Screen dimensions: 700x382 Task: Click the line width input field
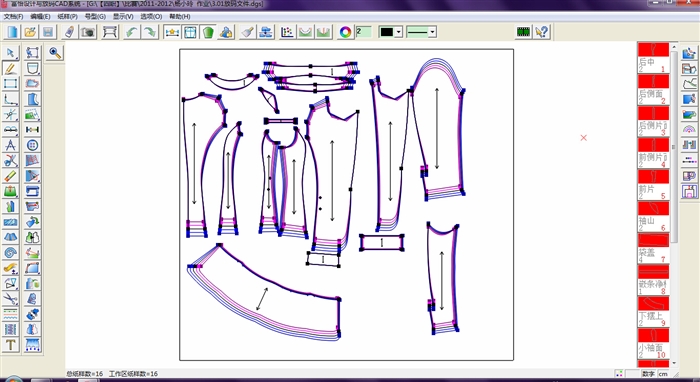tap(364, 32)
